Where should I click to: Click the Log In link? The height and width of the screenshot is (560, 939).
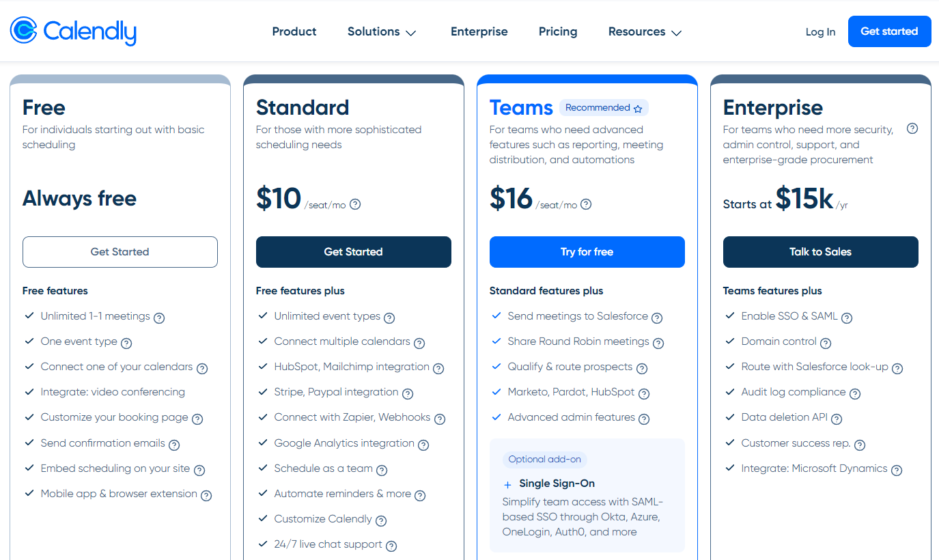point(820,32)
